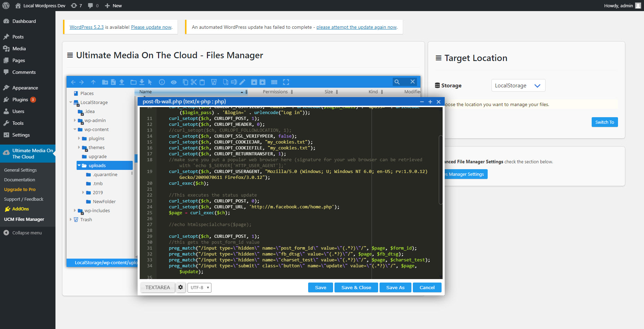
Task: Click the preview eye toolbar icon
Action: click(174, 82)
